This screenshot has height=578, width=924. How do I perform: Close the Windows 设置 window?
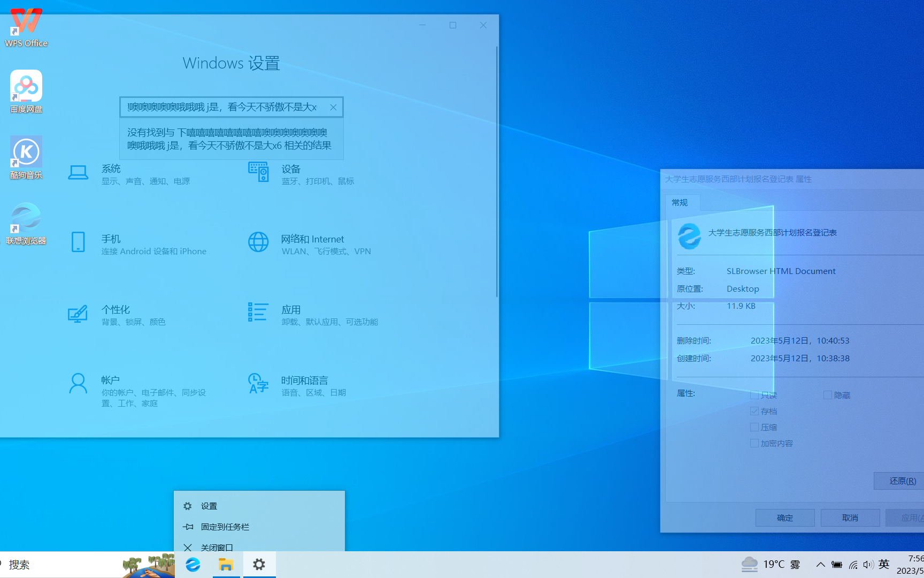point(483,25)
